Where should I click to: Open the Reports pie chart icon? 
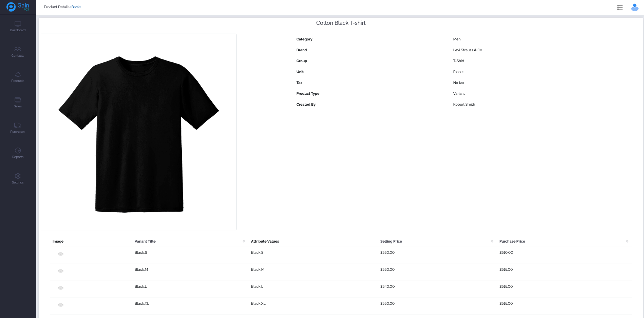[18, 151]
